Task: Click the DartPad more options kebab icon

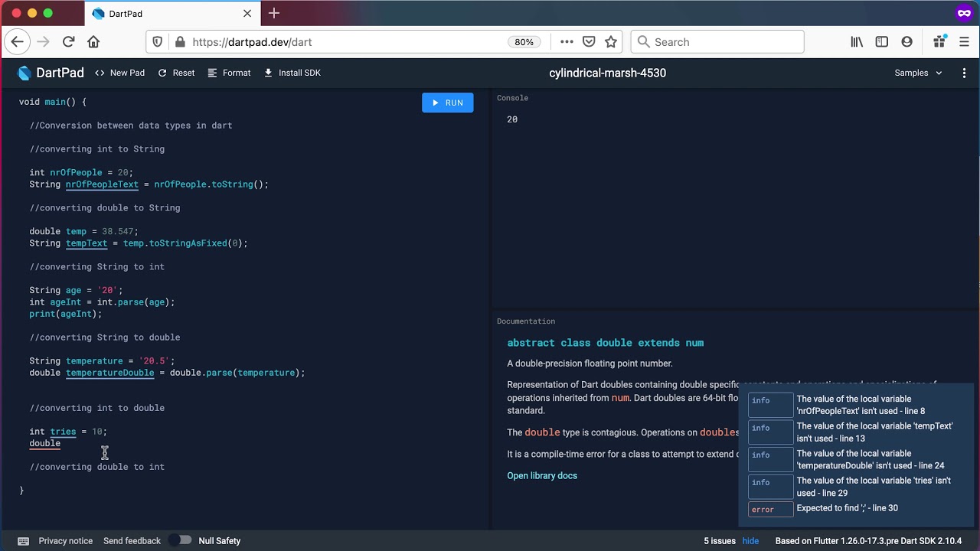Action: click(964, 73)
